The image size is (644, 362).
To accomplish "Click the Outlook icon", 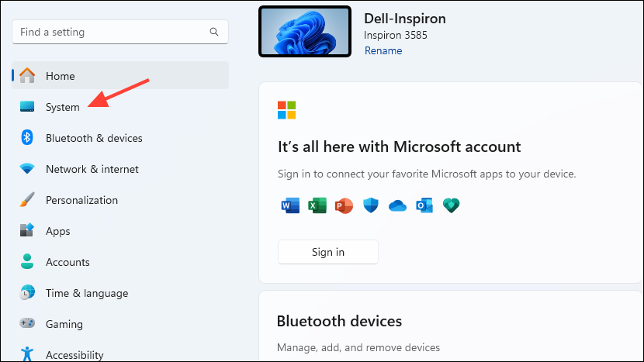I will pos(424,205).
